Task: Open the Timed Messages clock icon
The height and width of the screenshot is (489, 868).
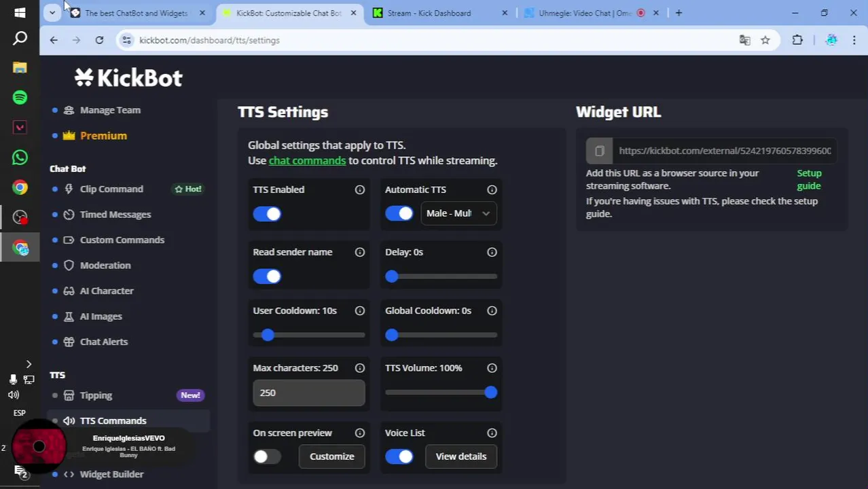Action: (69, 215)
